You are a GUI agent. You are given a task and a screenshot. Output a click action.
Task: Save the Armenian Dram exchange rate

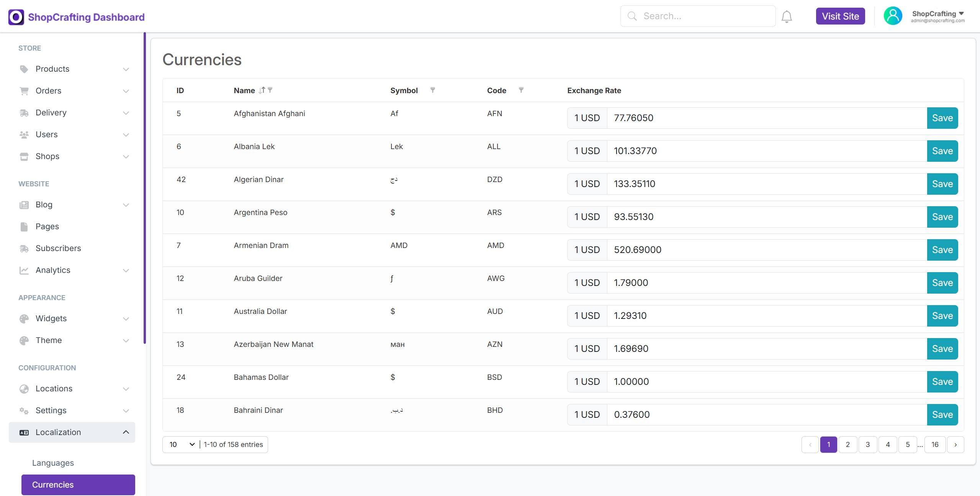(x=942, y=250)
